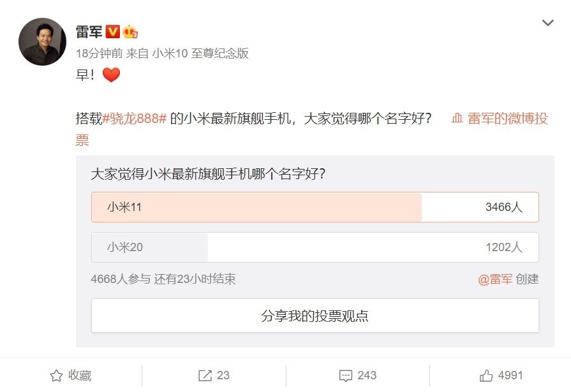This screenshot has height=392, width=571.
Task: Click the thumbs-up like icon
Action: (486, 375)
